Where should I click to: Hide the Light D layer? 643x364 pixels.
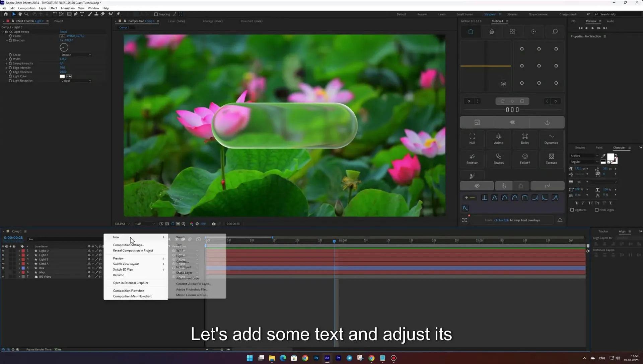[x=3, y=251]
